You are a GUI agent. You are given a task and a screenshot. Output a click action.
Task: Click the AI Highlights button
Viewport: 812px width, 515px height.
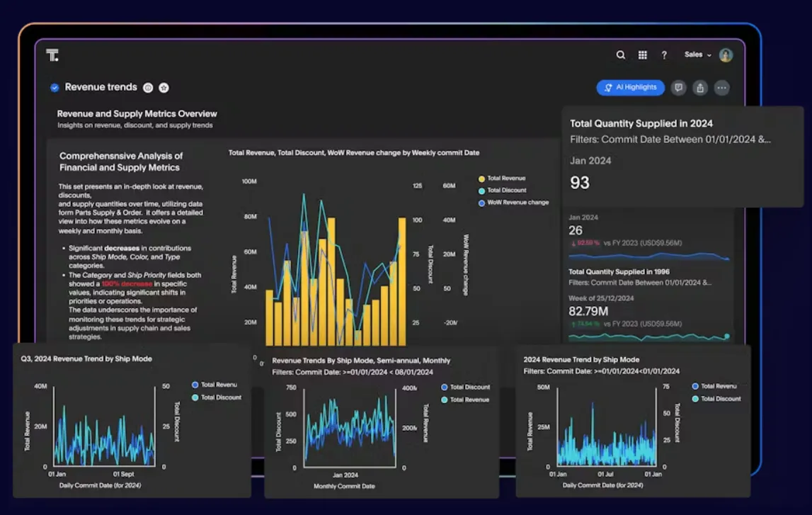click(630, 88)
